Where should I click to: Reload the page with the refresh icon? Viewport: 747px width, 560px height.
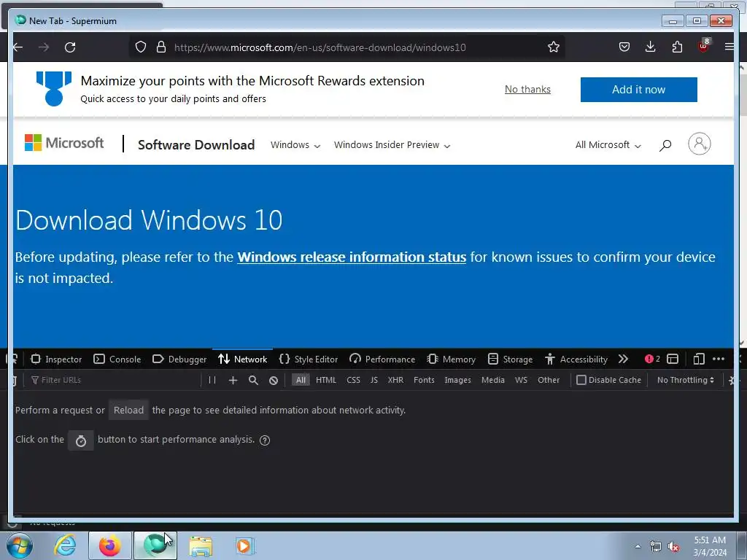[70, 47]
